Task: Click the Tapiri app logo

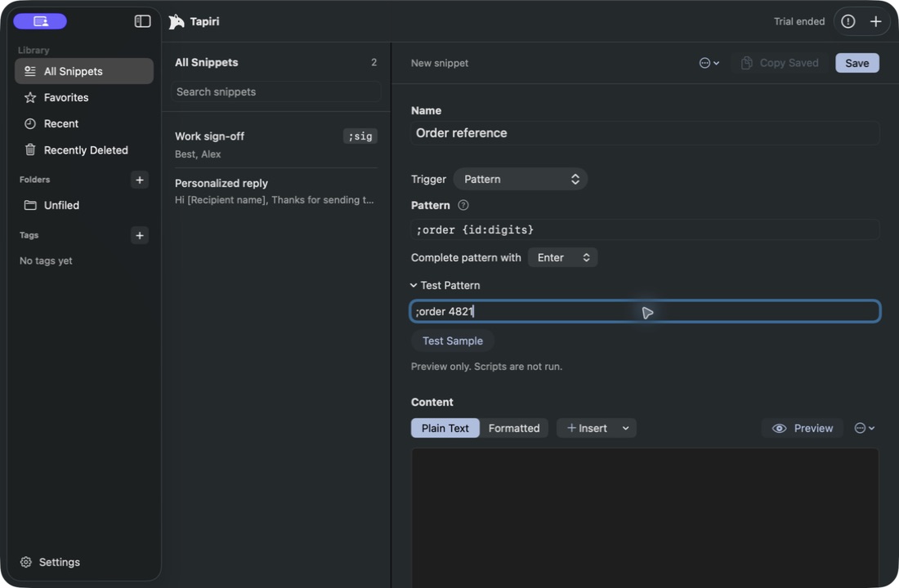Action: tap(176, 21)
